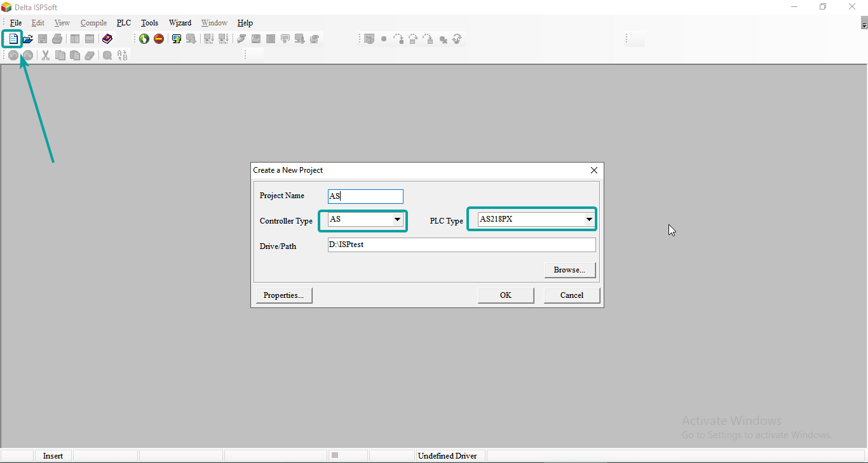Screen dimensions: 868x463
Task: Click the grayed-out Print icon
Action: 57,39
